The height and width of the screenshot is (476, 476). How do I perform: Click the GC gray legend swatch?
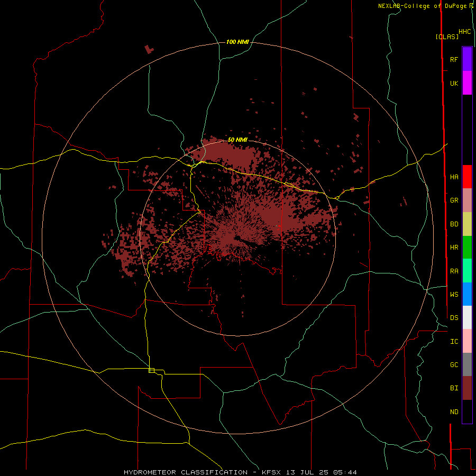[467, 364]
